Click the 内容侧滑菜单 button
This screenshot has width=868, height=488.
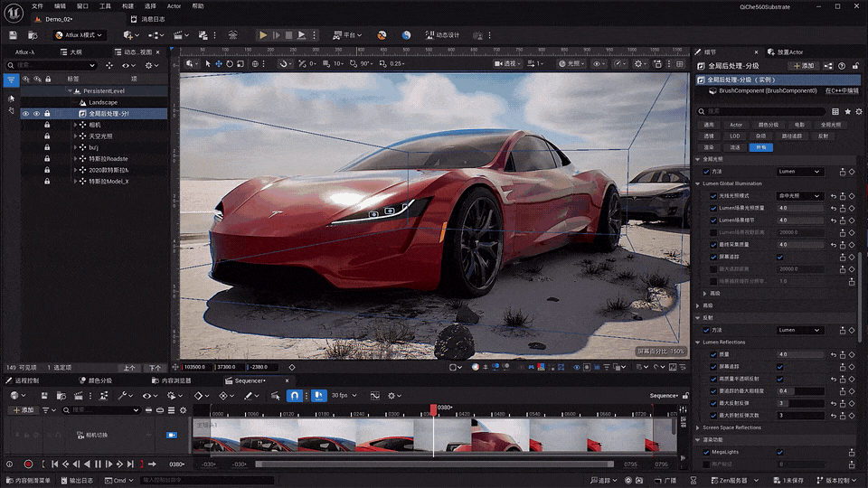[x=28, y=480]
